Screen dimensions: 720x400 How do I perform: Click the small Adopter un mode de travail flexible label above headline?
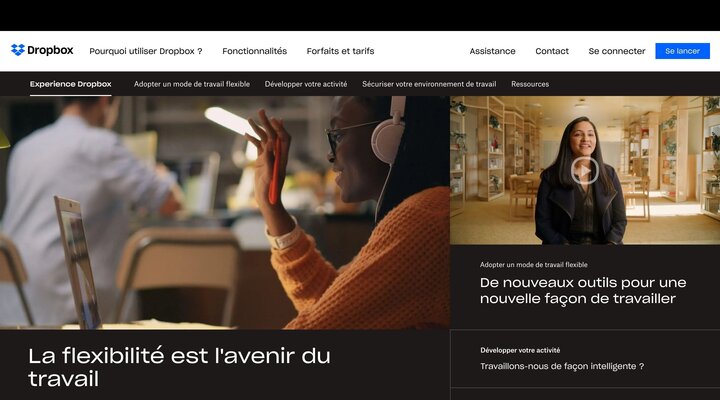tap(534, 265)
